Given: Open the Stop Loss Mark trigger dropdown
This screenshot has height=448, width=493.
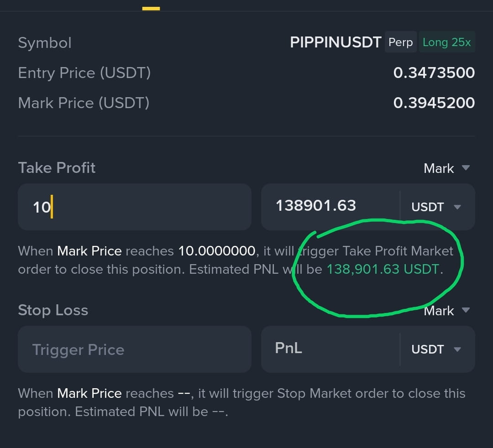Looking at the screenshot, I should [x=447, y=311].
